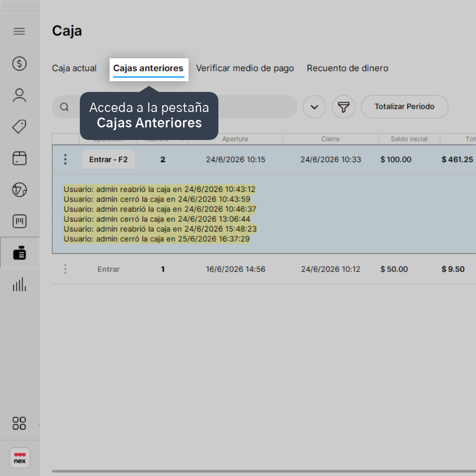Image resolution: width=476 pixels, height=476 pixels.
Task: Click the horizontal scrollbar at the bottom
Action: (264, 471)
